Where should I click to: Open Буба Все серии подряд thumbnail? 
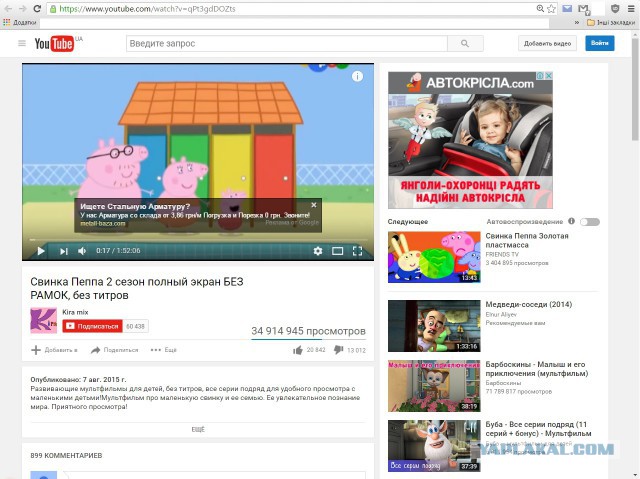(434, 446)
